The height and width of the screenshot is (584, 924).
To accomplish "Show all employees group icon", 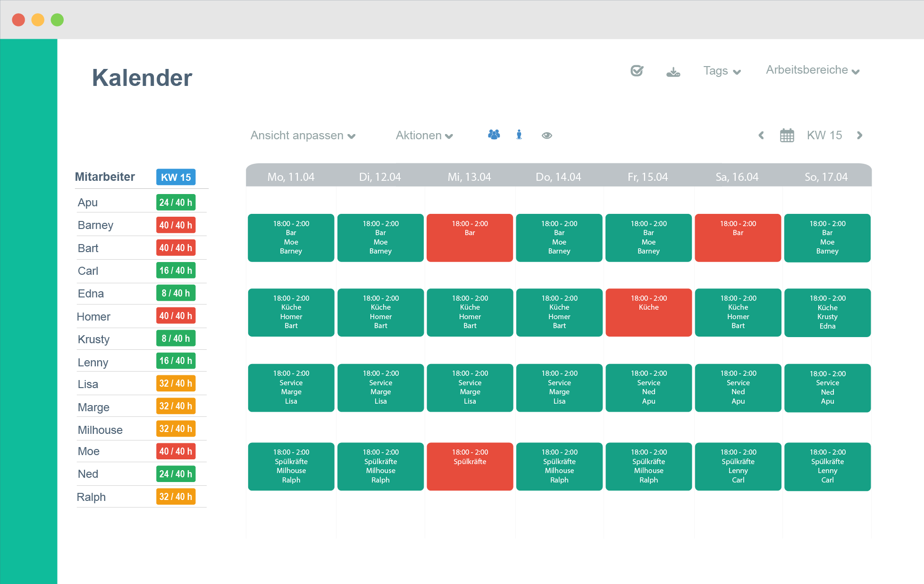I will coord(494,135).
